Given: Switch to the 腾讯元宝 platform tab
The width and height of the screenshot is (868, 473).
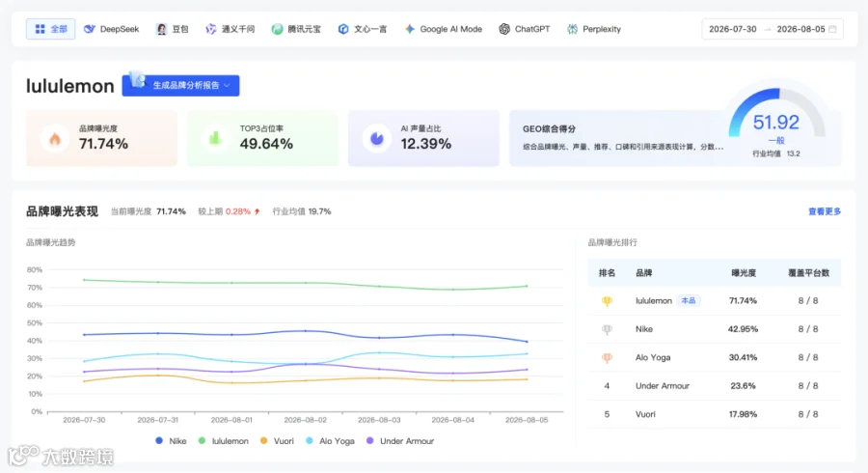Looking at the screenshot, I should pyautogui.click(x=296, y=29).
